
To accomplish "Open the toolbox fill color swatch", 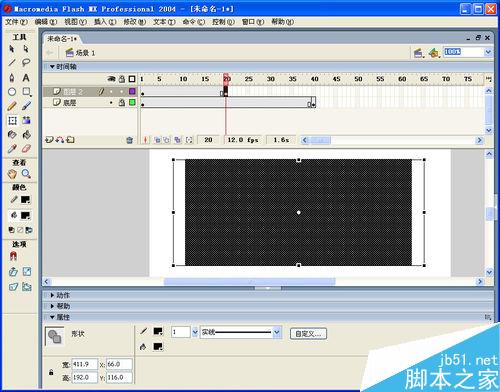I will (x=25, y=216).
